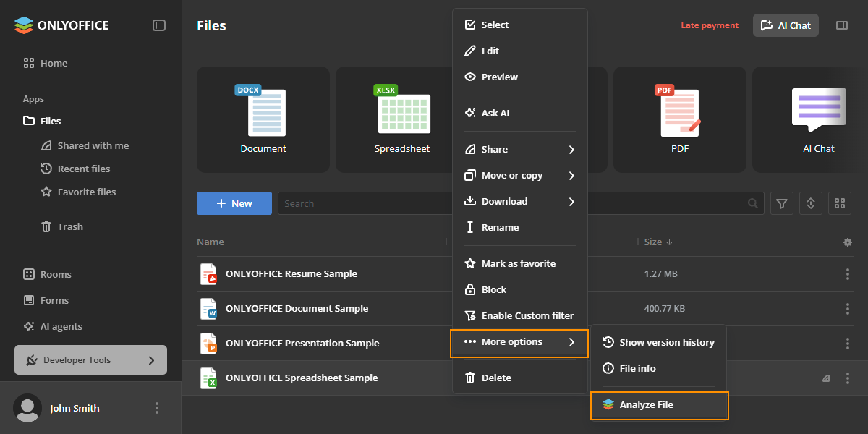Click the share badge on Spreadsheet Sample row
Image resolution: width=868 pixels, height=434 pixels.
click(x=826, y=378)
